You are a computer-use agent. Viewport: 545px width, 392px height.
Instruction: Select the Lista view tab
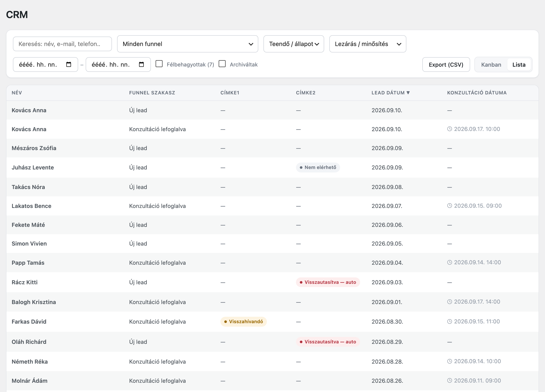pyautogui.click(x=519, y=65)
